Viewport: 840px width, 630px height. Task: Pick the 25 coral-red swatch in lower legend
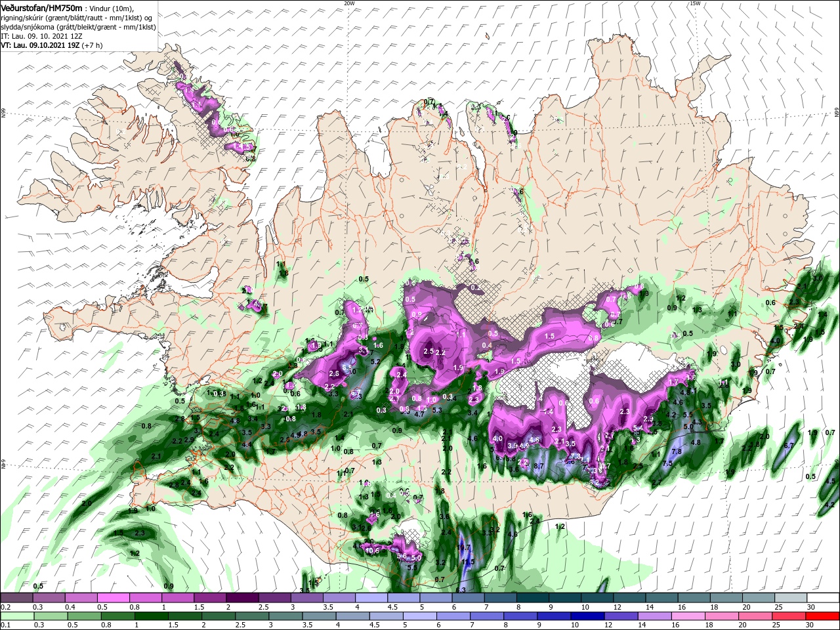[x=789, y=616]
